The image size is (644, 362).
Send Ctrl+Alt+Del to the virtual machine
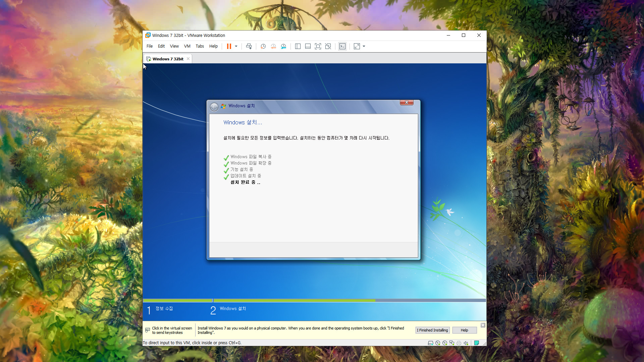tap(249, 46)
